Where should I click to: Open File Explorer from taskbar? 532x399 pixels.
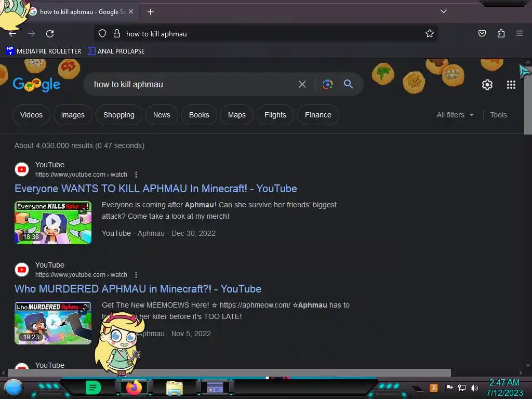(175, 388)
